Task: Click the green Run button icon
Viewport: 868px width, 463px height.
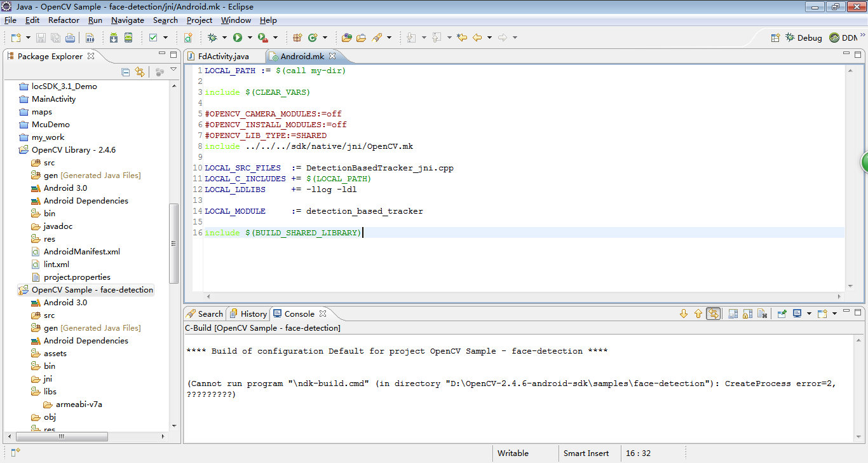Action: [238, 38]
